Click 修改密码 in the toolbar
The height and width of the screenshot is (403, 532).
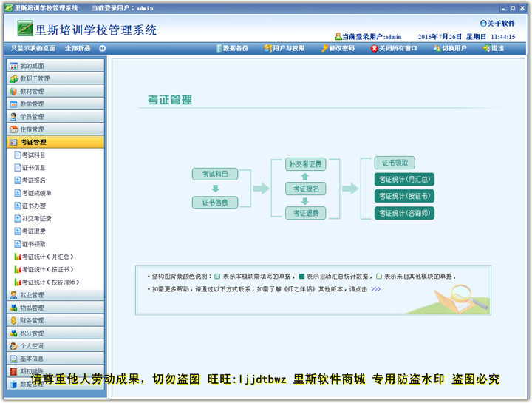click(338, 48)
